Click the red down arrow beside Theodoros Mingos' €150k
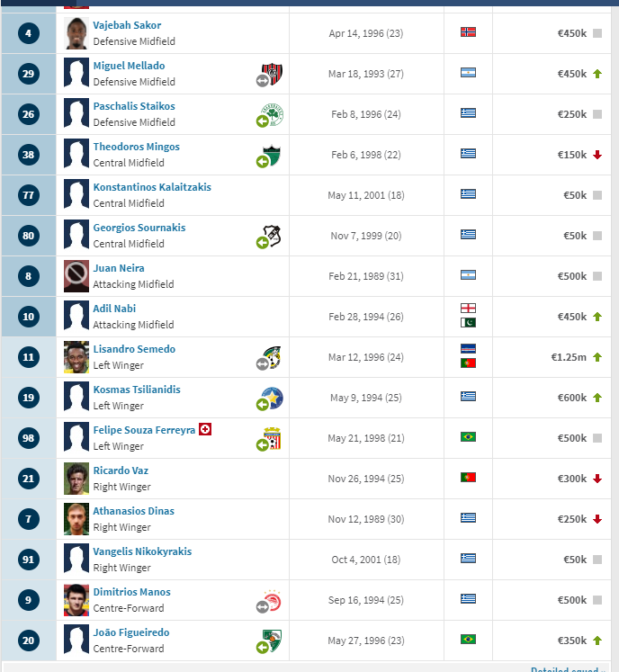 [597, 155]
